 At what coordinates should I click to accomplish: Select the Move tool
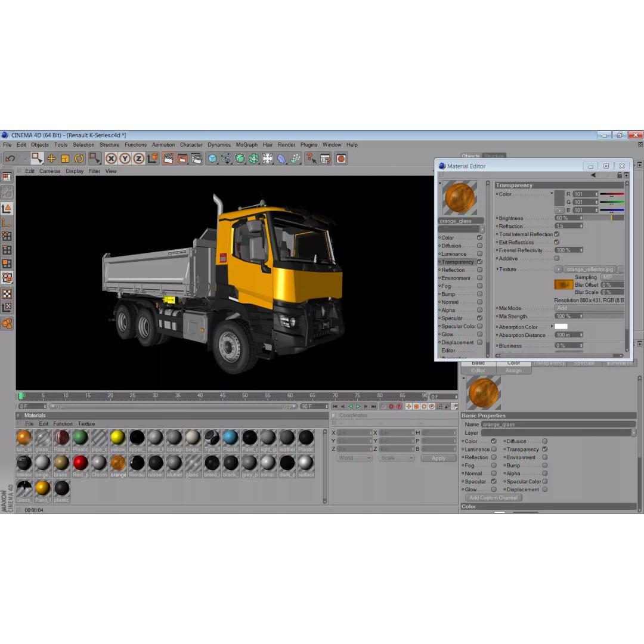51,159
